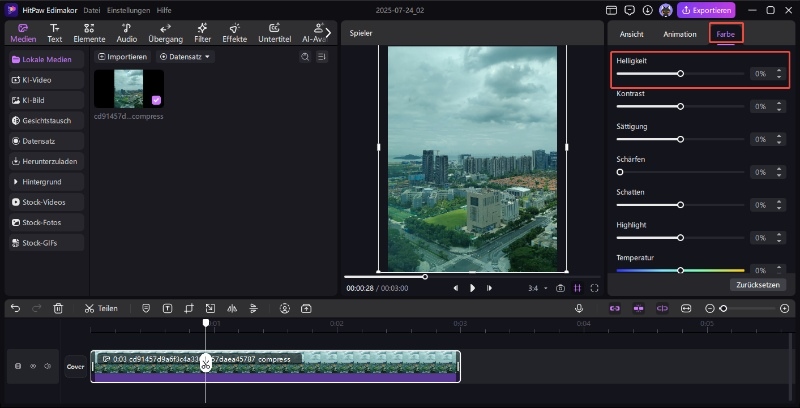Viewport: 800px width, 408px height.
Task: Switch to the Animation tab
Action: [x=680, y=34]
